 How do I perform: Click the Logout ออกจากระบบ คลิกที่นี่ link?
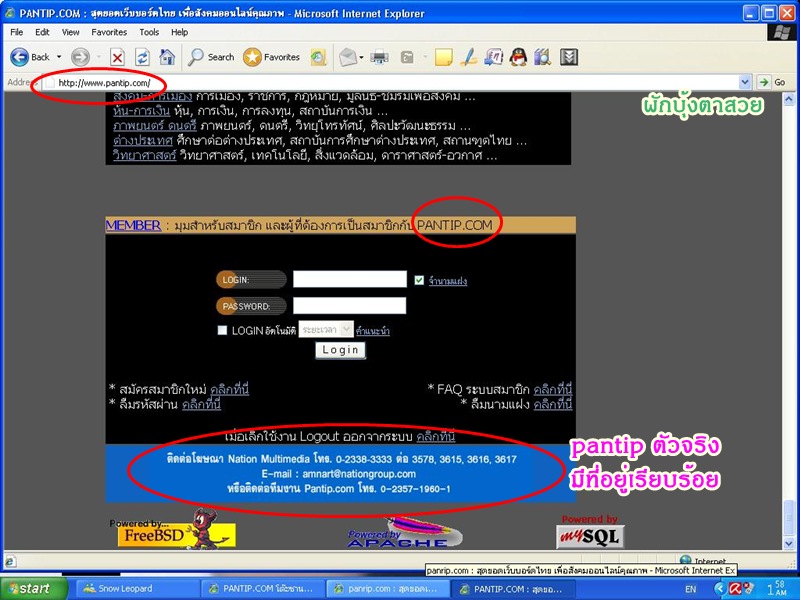click(x=436, y=436)
